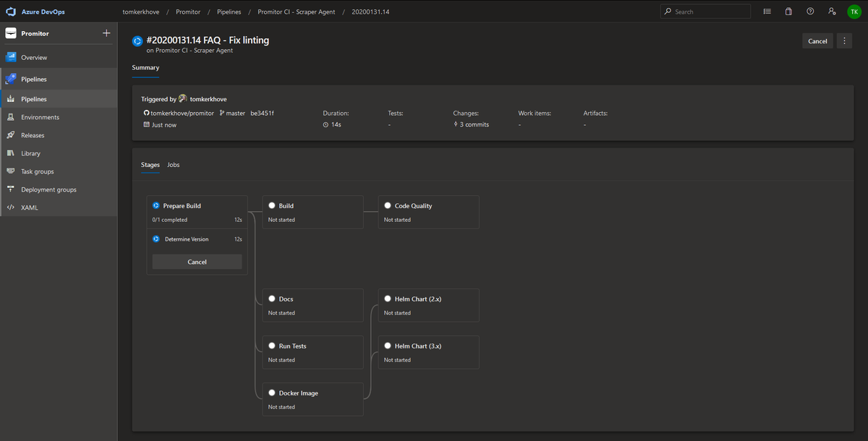868x441 pixels.
Task: Click the Search input field
Action: [x=705, y=12]
